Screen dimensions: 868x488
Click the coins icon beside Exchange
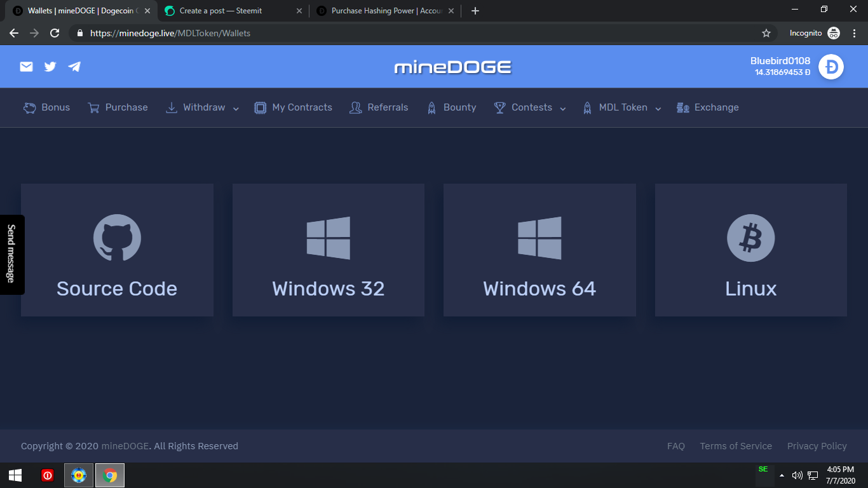point(683,108)
